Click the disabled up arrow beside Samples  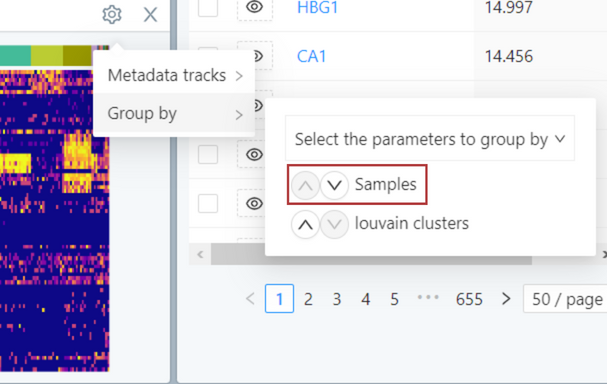(x=305, y=185)
